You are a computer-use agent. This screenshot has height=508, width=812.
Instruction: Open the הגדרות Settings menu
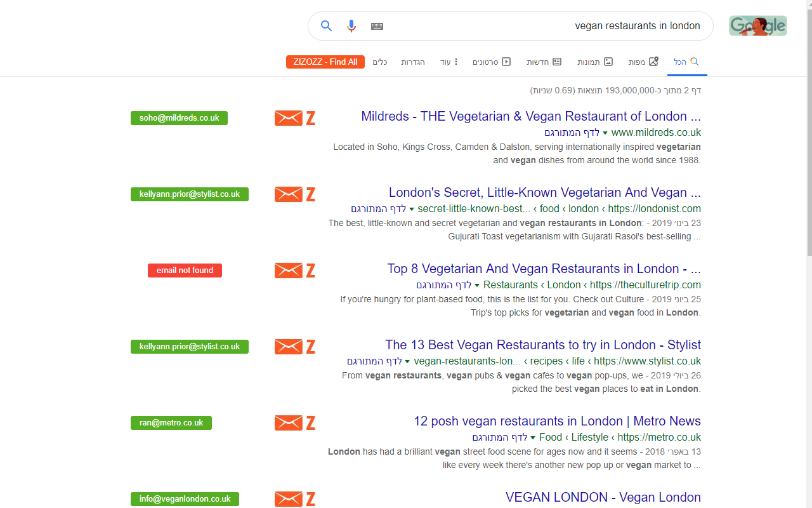click(413, 61)
